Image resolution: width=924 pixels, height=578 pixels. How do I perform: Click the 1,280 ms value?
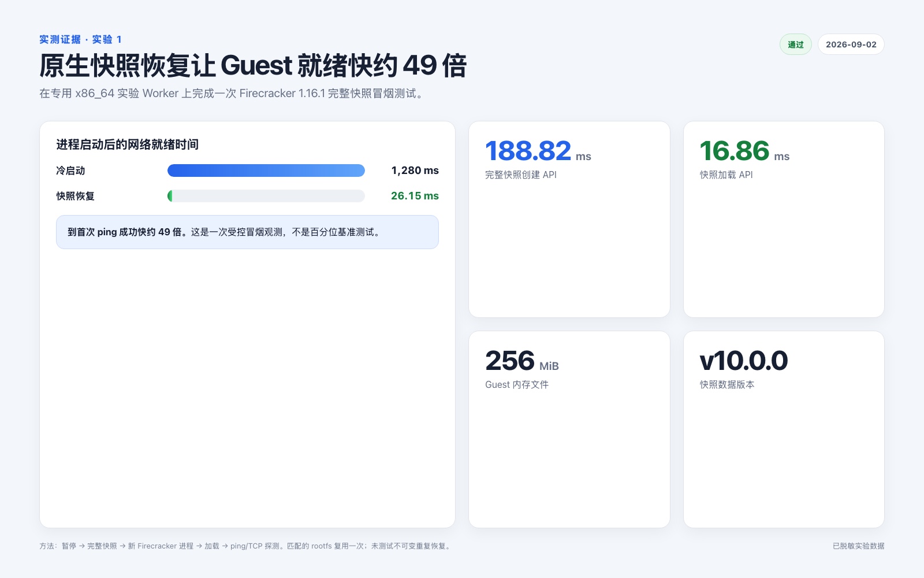[415, 171]
